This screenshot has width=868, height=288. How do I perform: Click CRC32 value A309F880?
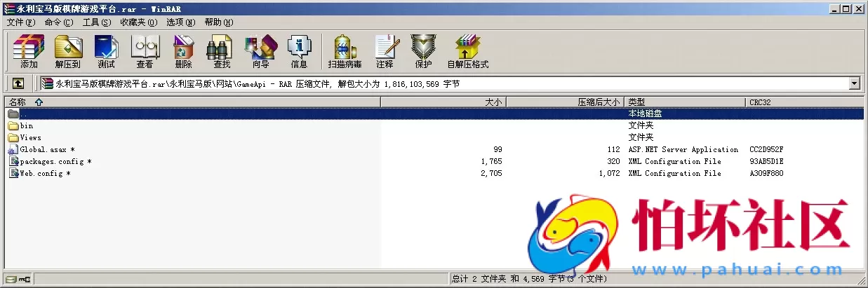(766, 173)
